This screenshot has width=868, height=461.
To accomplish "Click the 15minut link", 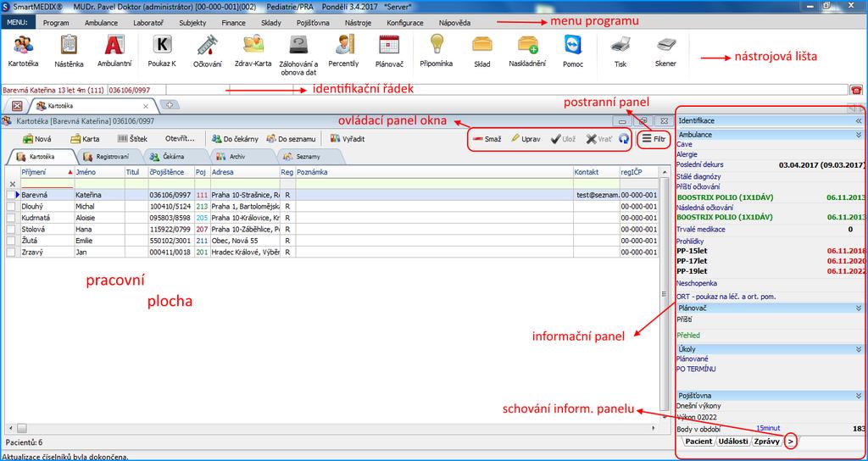I will click(x=767, y=428).
